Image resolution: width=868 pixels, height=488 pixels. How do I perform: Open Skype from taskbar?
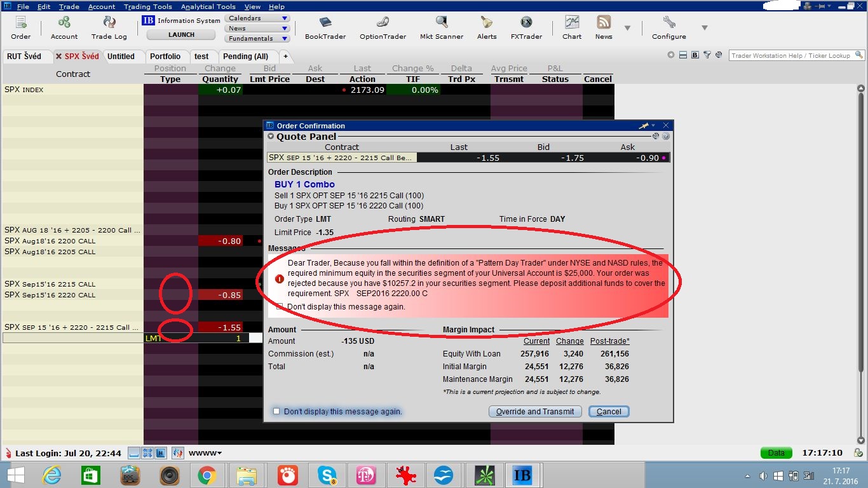[328, 475]
